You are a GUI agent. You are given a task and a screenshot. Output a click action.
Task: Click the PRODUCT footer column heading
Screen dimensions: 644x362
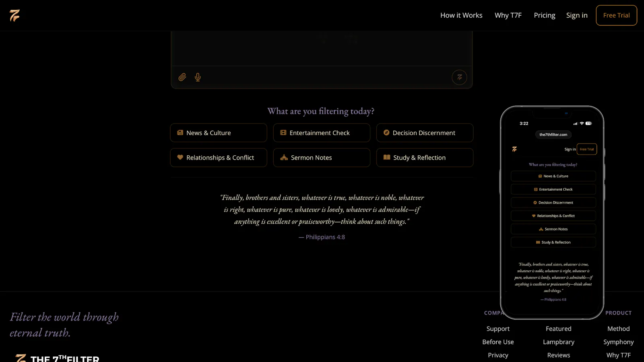618,313
